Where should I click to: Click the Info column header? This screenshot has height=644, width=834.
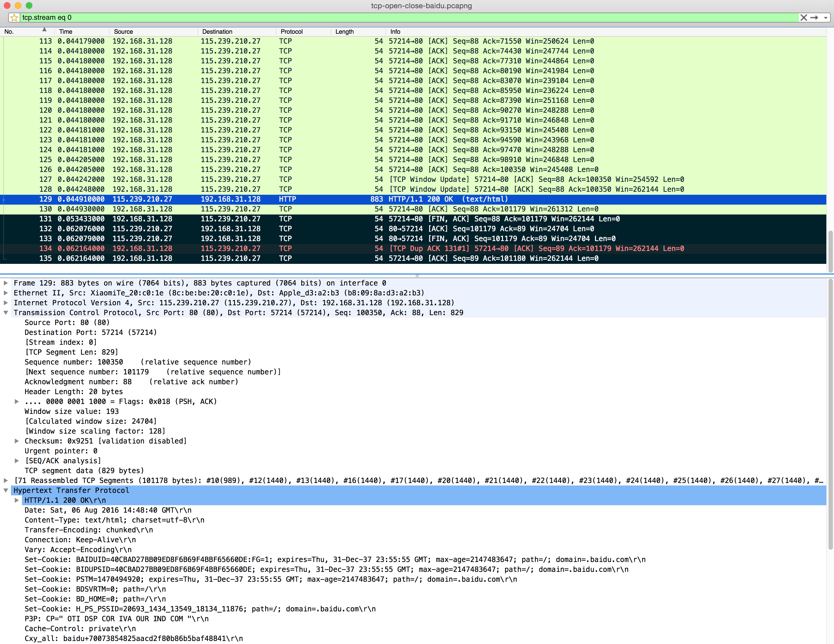395,32
